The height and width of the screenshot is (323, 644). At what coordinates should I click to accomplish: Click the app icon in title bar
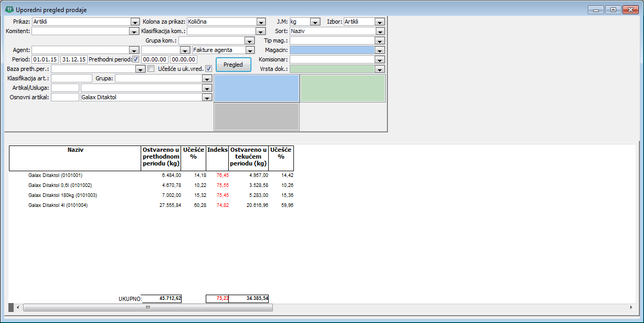[9, 10]
